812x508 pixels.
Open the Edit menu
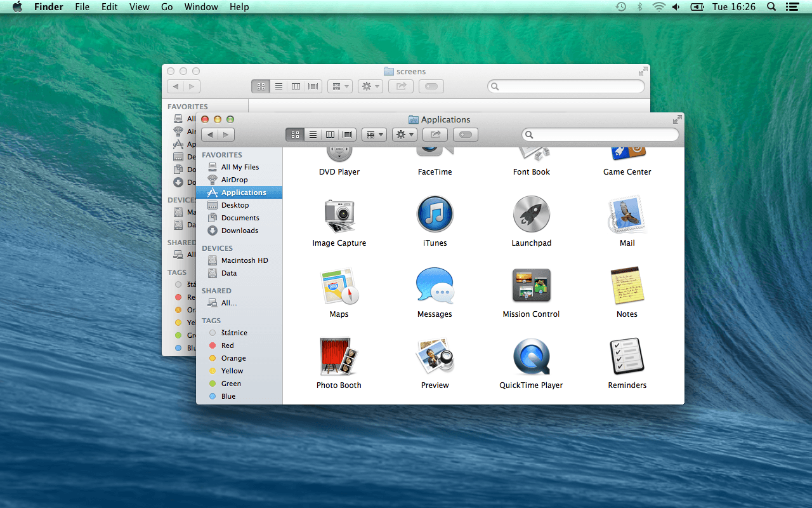110,7
